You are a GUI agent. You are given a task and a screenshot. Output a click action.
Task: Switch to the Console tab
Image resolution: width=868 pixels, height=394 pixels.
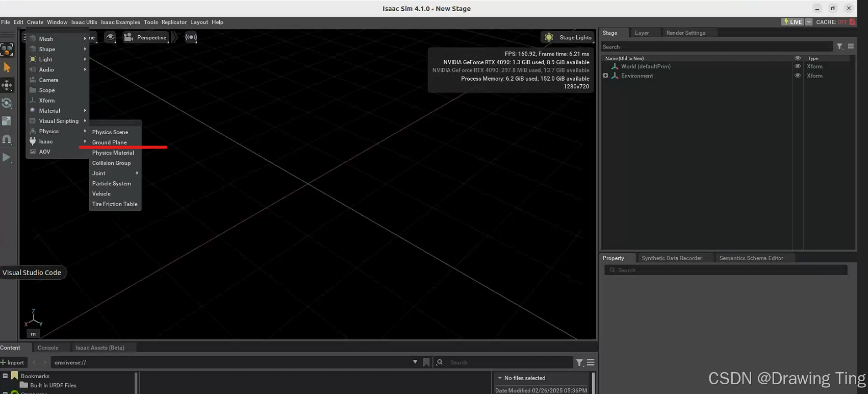click(x=48, y=348)
